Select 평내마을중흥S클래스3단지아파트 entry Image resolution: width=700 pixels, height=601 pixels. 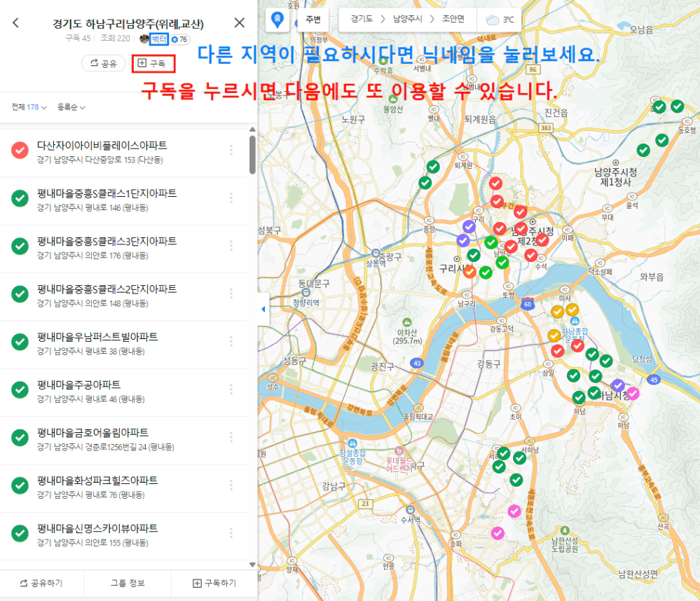[x=124, y=248]
